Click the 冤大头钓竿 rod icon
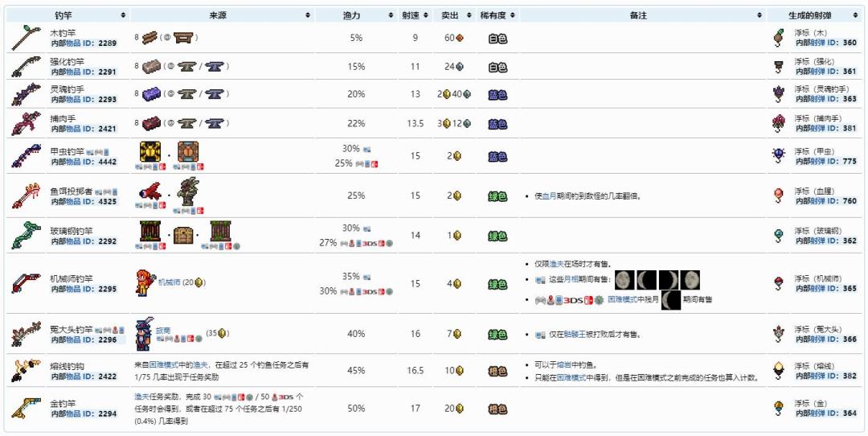This screenshot has height=436, width=868. point(26,334)
